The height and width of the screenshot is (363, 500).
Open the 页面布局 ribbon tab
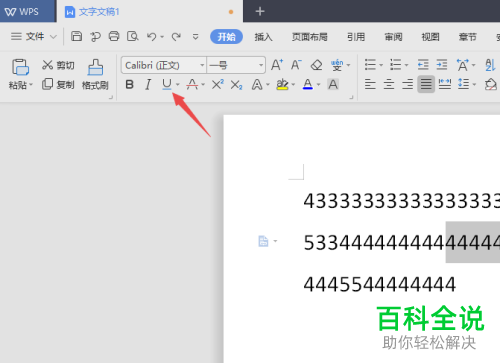[310, 37]
